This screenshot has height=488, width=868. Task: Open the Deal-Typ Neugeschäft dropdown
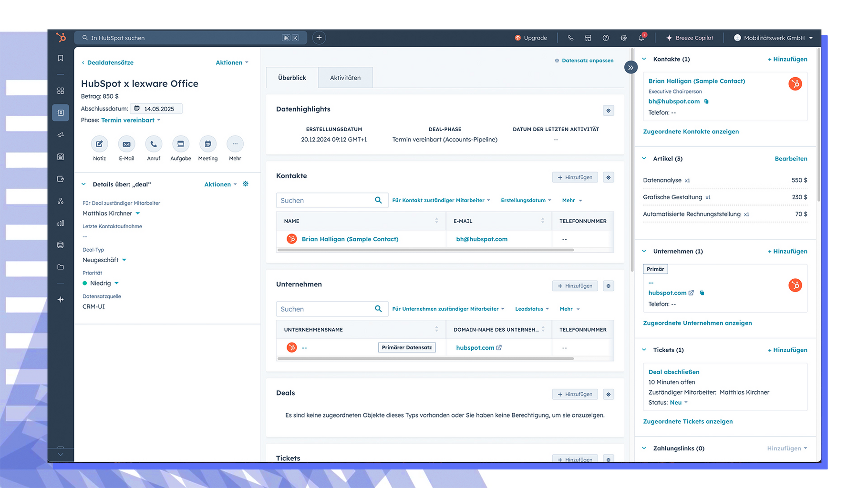104,260
